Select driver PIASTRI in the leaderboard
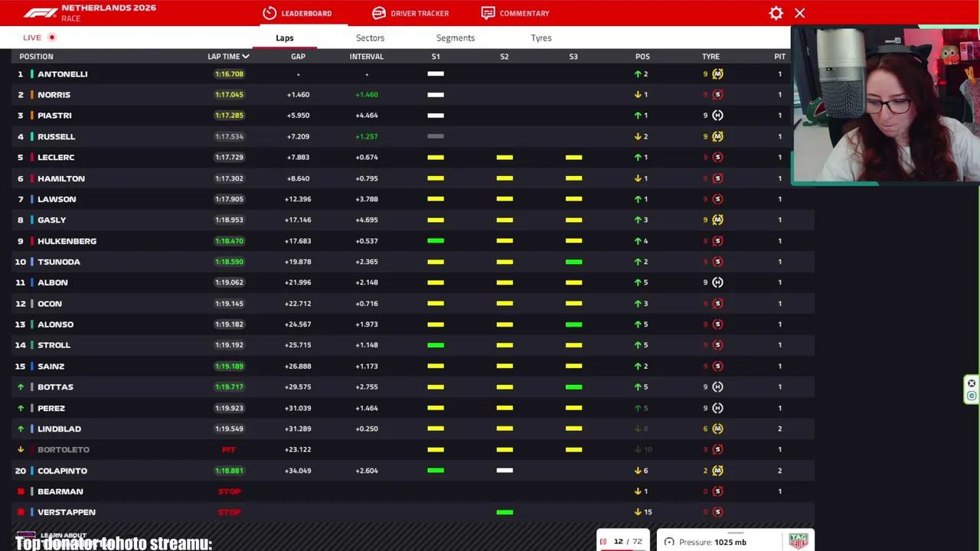Viewport: 980px width, 551px height. [54, 116]
